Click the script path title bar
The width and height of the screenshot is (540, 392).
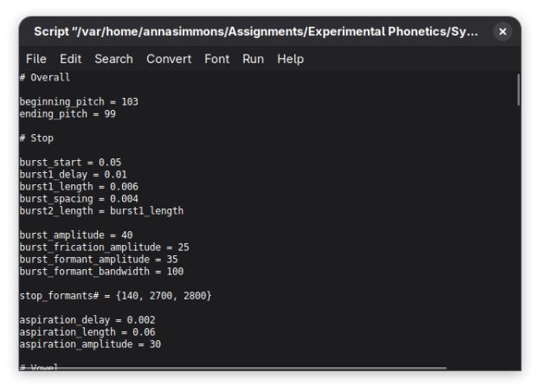click(x=256, y=32)
